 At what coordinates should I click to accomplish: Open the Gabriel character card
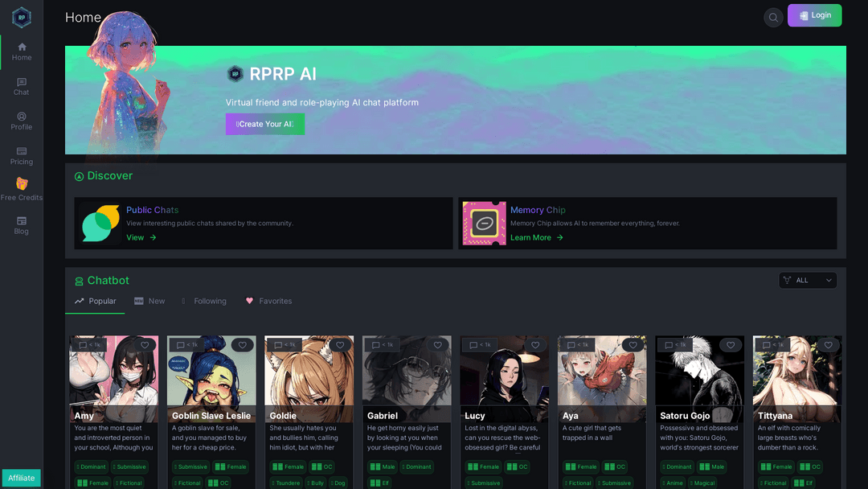tap(407, 378)
